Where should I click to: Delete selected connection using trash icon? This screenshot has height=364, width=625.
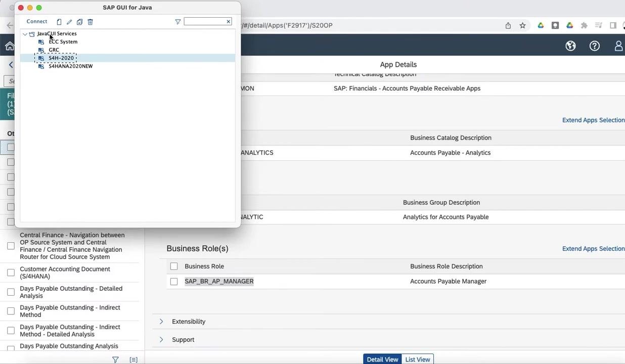(91, 22)
